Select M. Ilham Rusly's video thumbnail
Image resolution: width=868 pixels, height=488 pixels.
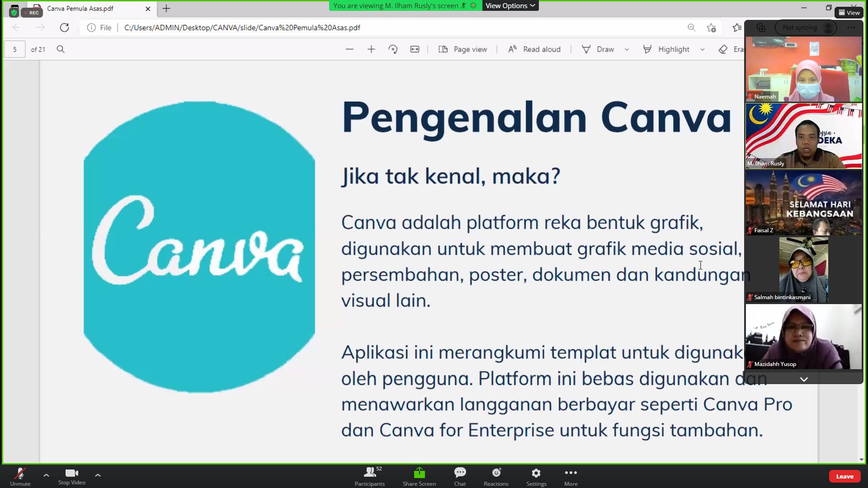tap(804, 136)
